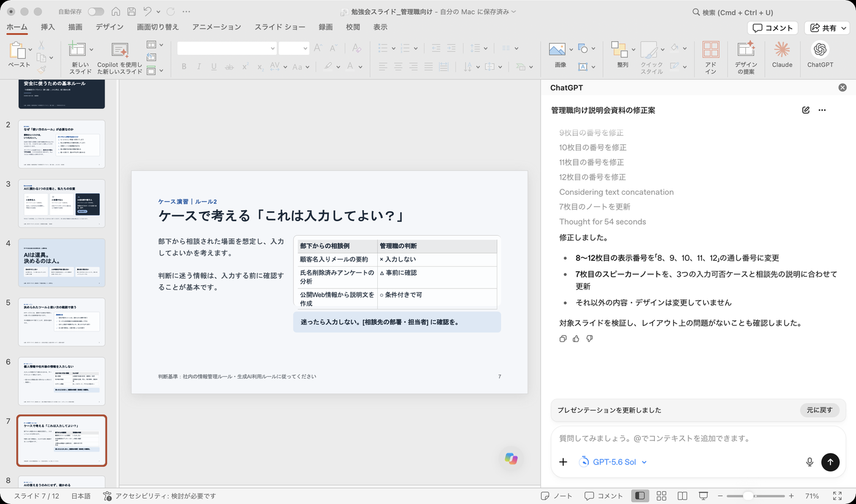856x504 pixels.
Task: Open the Design (デザイン) tab
Action: tap(109, 27)
